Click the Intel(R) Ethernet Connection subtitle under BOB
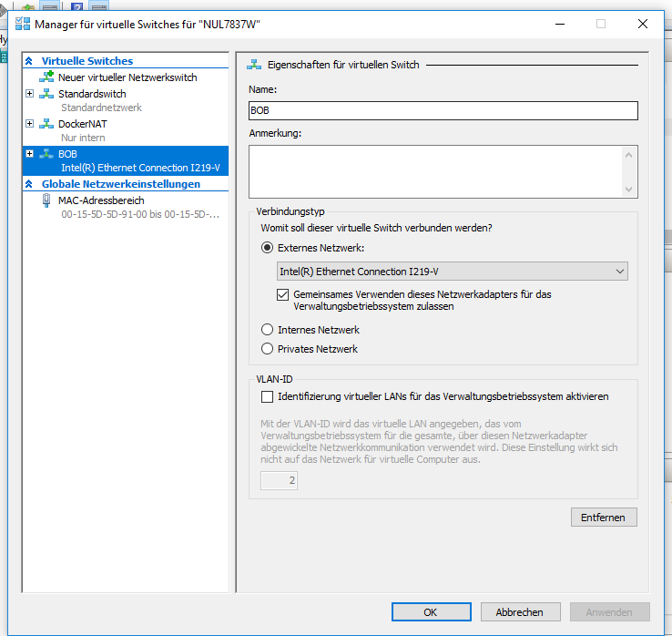Viewport: 672px width, 636px height. point(140,168)
